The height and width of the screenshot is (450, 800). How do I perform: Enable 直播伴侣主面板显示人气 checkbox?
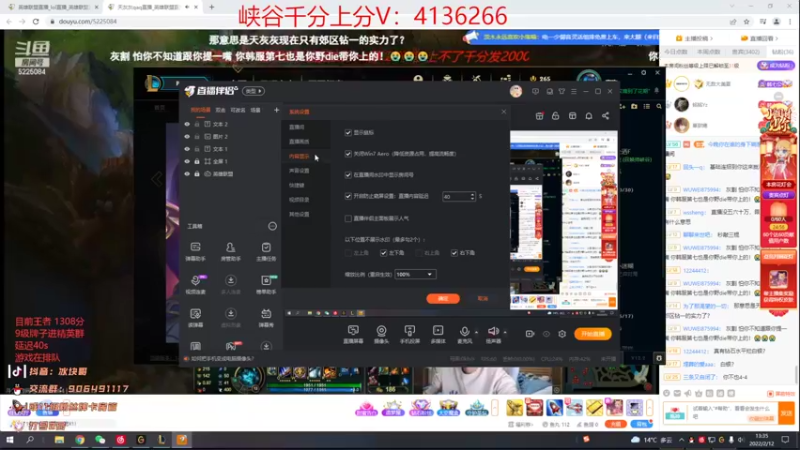(348, 218)
